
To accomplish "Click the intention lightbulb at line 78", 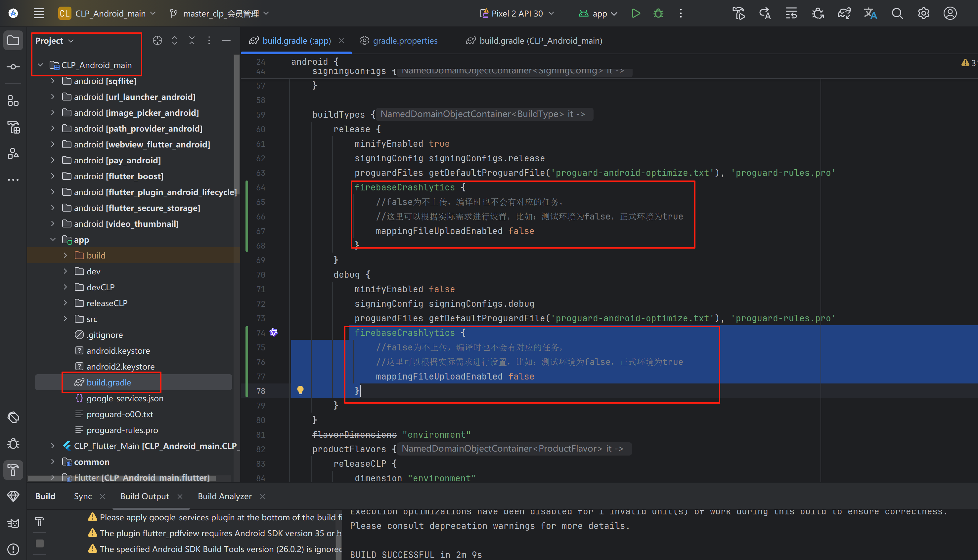I will click(301, 390).
